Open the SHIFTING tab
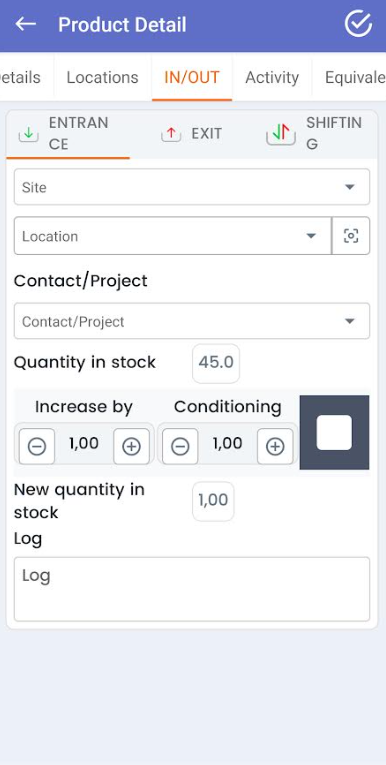This screenshot has height=765, width=386. [316, 134]
